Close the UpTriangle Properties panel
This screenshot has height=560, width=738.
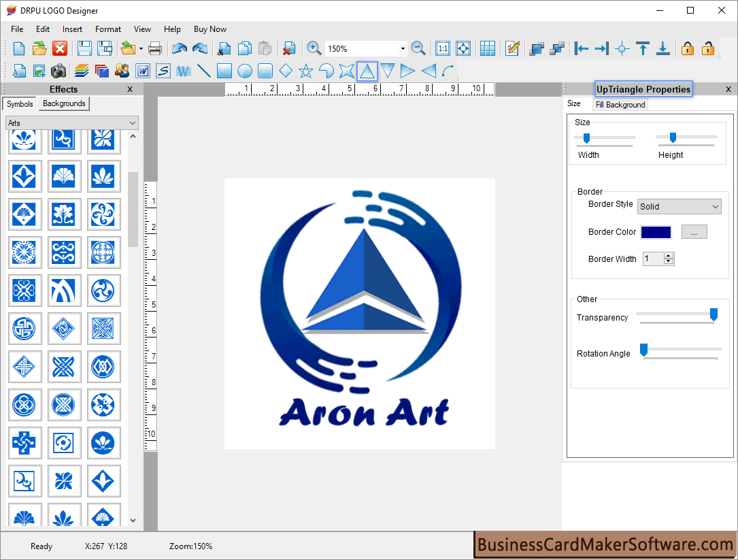[728, 90]
